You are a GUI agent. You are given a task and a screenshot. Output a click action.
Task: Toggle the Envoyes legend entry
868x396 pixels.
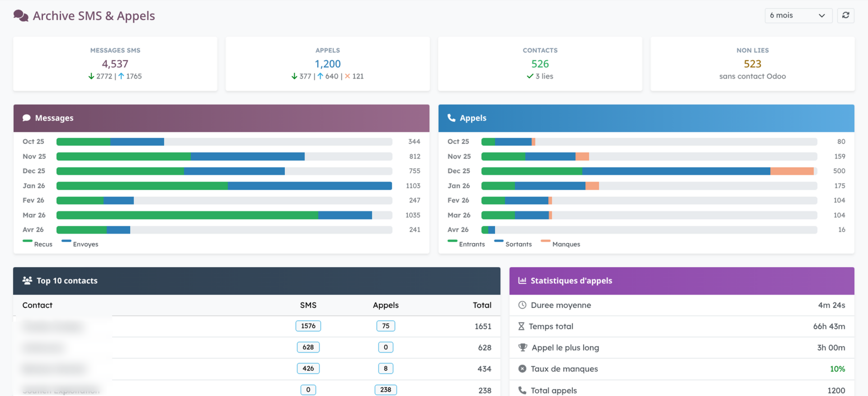click(x=80, y=244)
